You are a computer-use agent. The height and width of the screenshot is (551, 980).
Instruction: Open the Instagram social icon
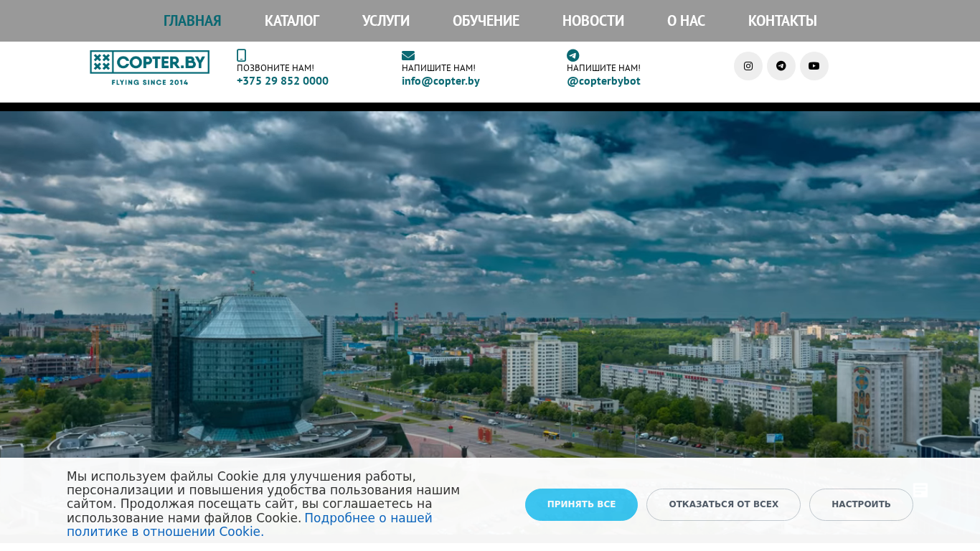click(x=748, y=66)
